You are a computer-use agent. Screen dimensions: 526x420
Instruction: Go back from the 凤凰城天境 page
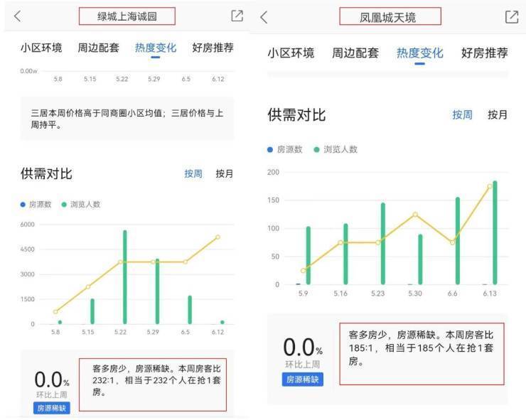pyautogui.click(x=264, y=18)
